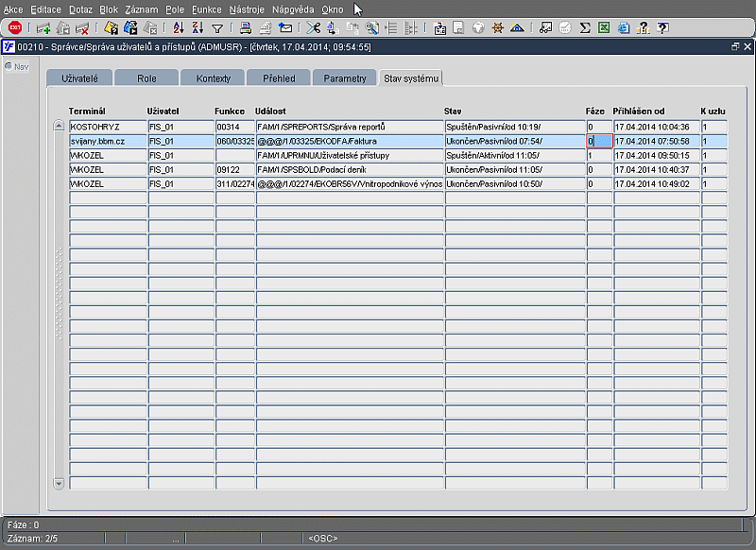The height and width of the screenshot is (550, 756).
Task: Click event 'FAM/1/UPRMNU/Uživatelské přístupy'
Action: click(x=350, y=155)
